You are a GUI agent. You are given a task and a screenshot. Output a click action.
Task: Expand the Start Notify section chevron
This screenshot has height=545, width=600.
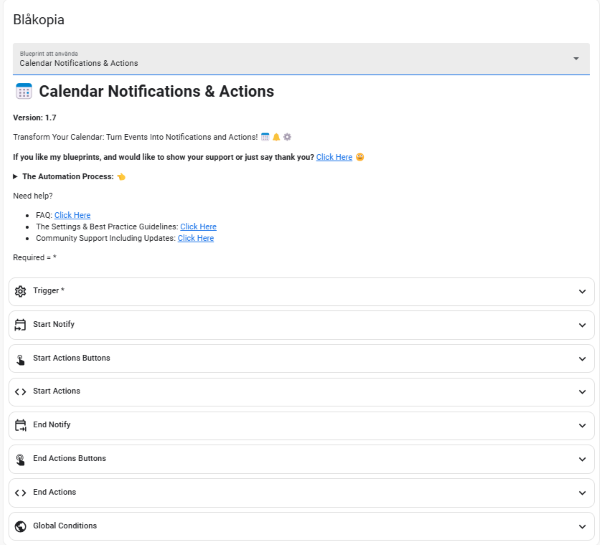(x=582, y=325)
